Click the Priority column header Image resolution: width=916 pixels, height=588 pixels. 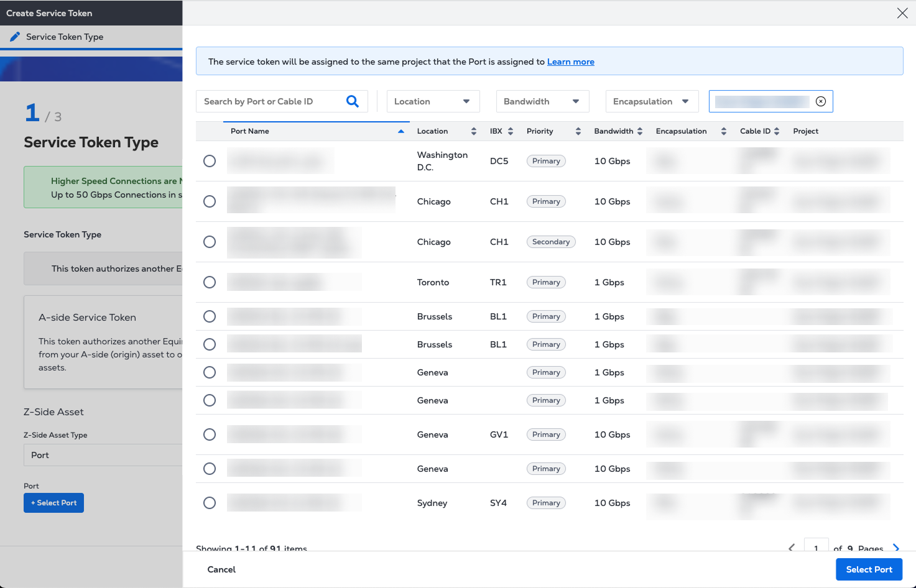(x=540, y=131)
